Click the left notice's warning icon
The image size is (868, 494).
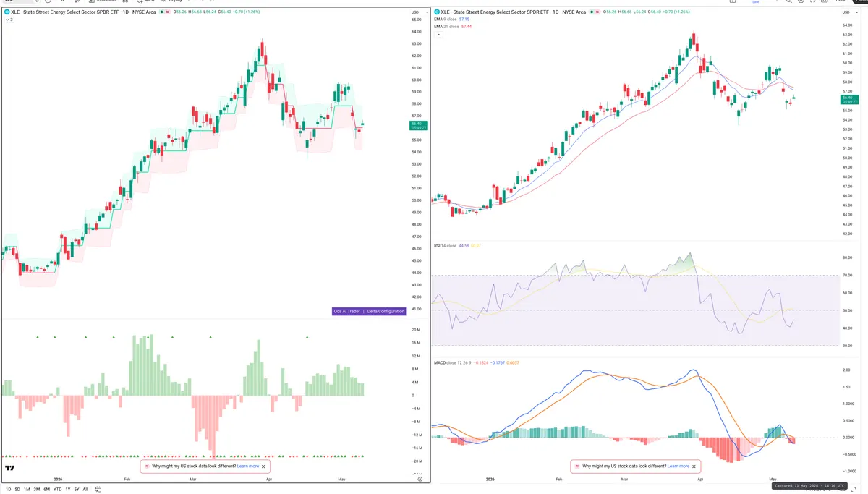coord(146,467)
